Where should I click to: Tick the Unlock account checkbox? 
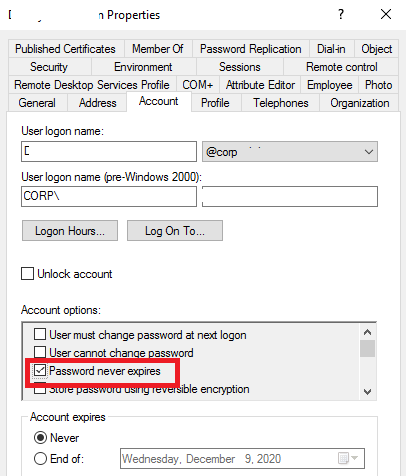point(27,274)
